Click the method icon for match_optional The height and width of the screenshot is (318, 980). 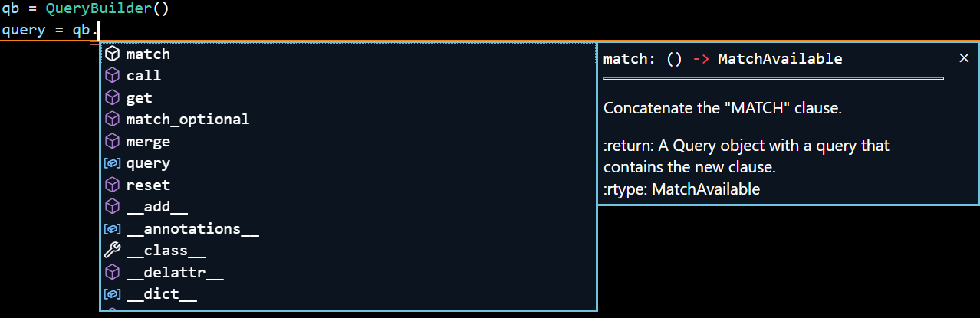[x=113, y=120]
